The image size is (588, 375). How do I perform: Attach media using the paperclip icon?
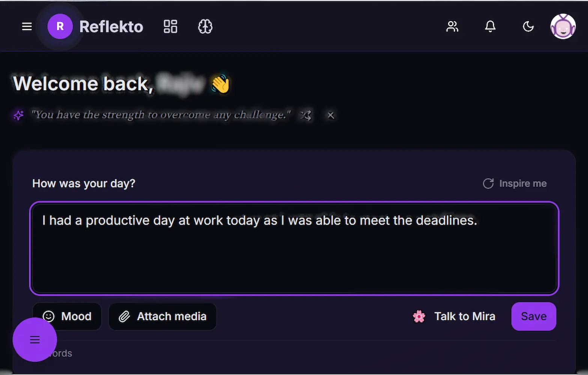tap(124, 316)
